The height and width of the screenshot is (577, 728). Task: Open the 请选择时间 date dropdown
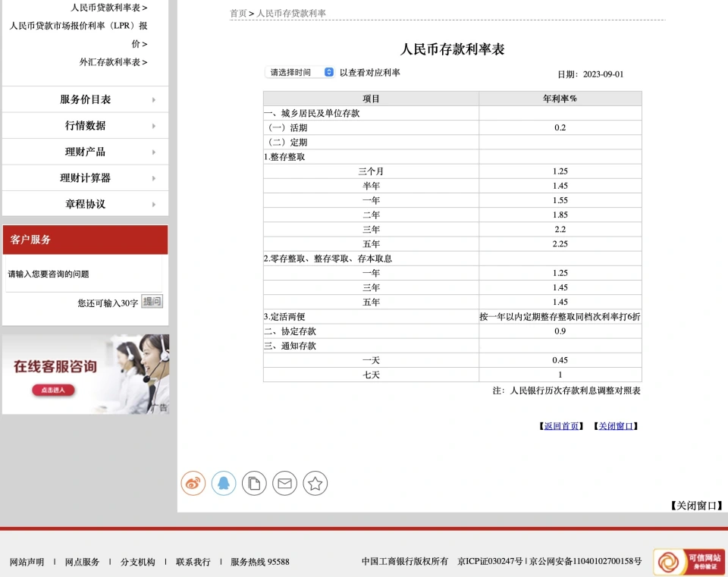pyautogui.click(x=300, y=72)
